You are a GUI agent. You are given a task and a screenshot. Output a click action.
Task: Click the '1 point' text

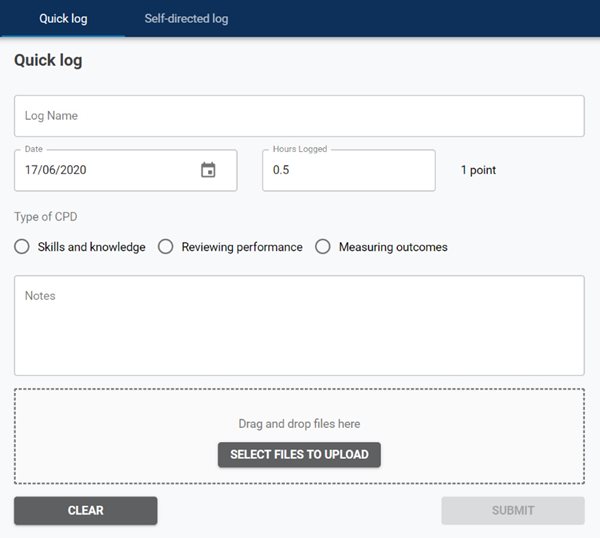[x=478, y=170]
